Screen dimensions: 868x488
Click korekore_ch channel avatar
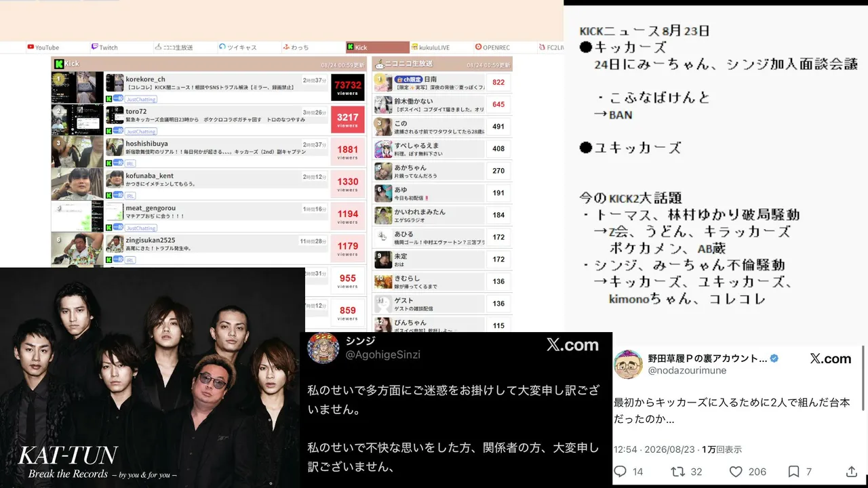(115, 83)
